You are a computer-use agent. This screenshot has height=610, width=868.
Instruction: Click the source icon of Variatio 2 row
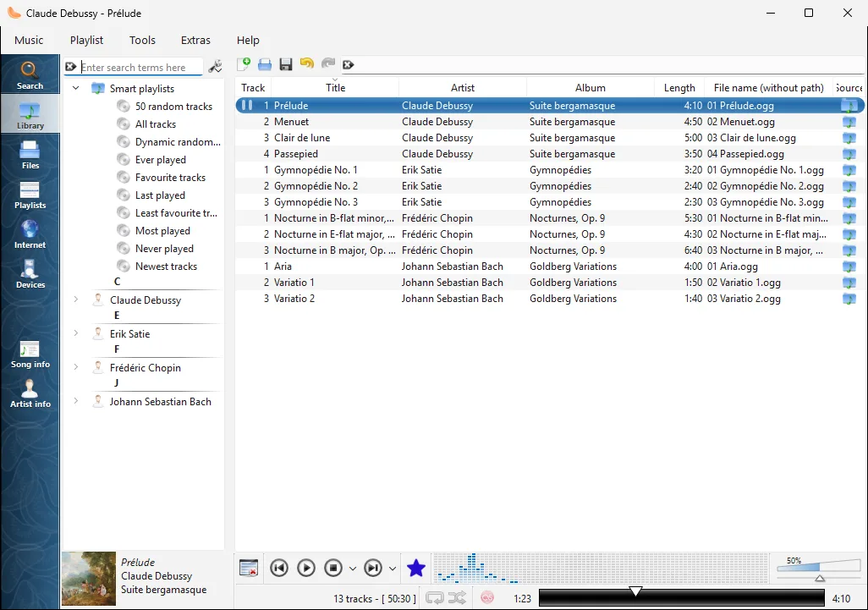849,299
